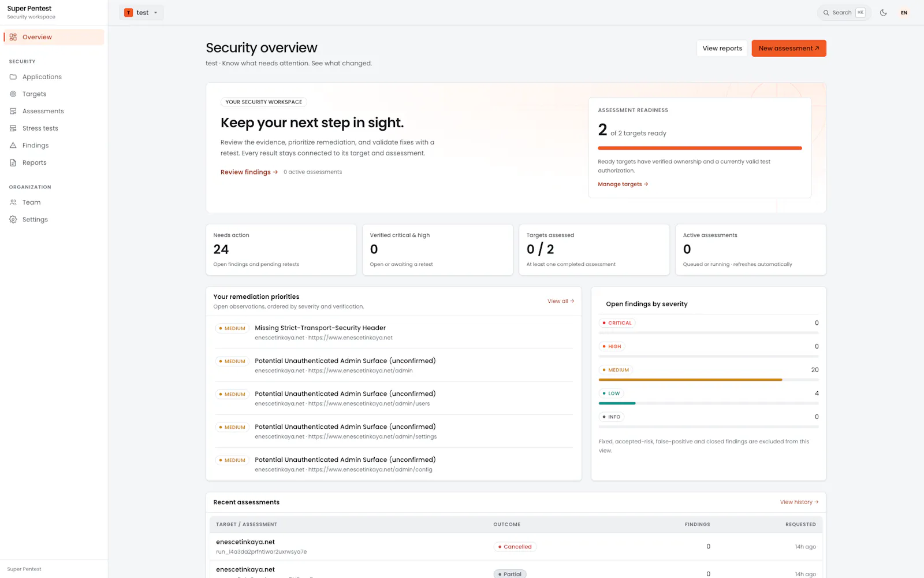This screenshot has width=924, height=578.
Task: Open the finding for /admin/settings URL
Action: click(x=394, y=431)
